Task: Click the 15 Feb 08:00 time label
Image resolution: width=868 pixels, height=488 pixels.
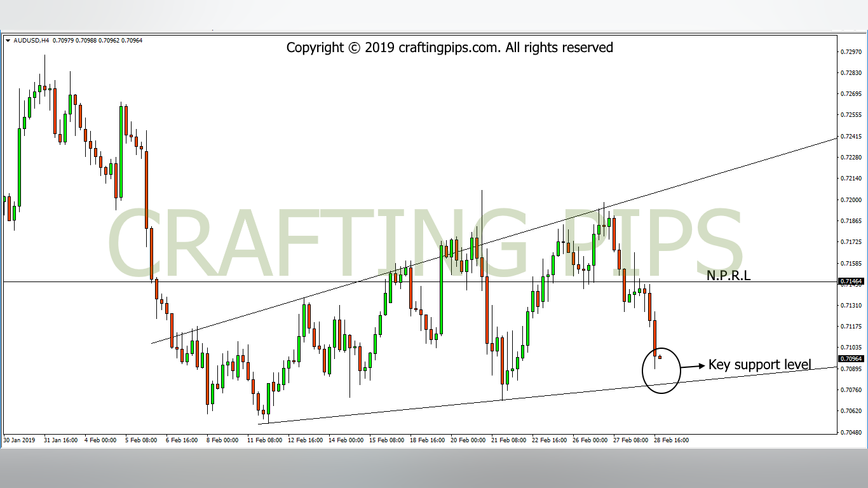Action: 386,440
